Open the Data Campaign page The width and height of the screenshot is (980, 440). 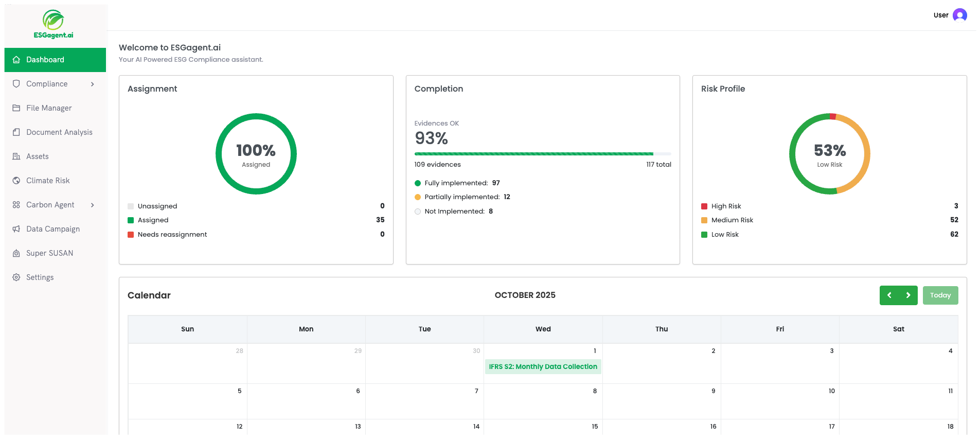click(x=55, y=229)
